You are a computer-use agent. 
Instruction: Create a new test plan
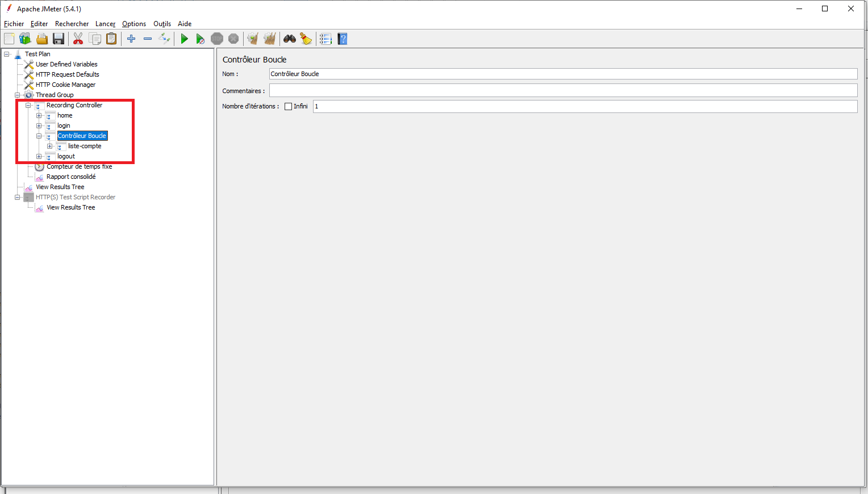9,39
